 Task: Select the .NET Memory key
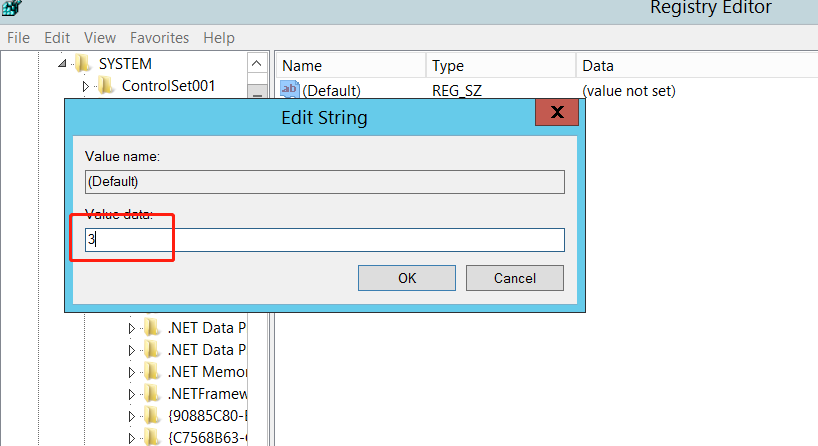tap(207, 372)
